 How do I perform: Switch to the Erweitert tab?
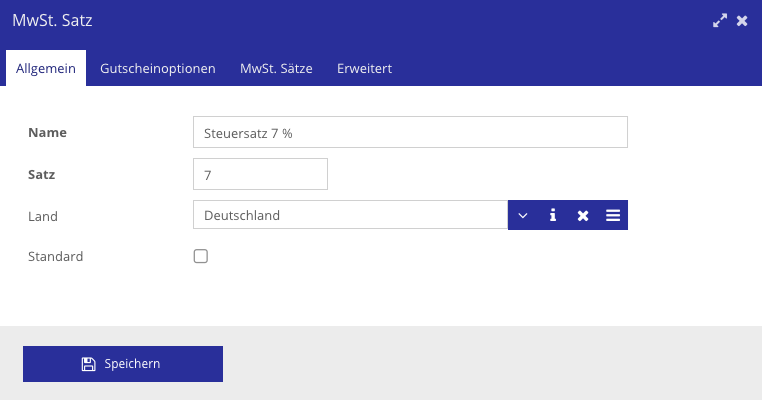[x=364, y=68]
